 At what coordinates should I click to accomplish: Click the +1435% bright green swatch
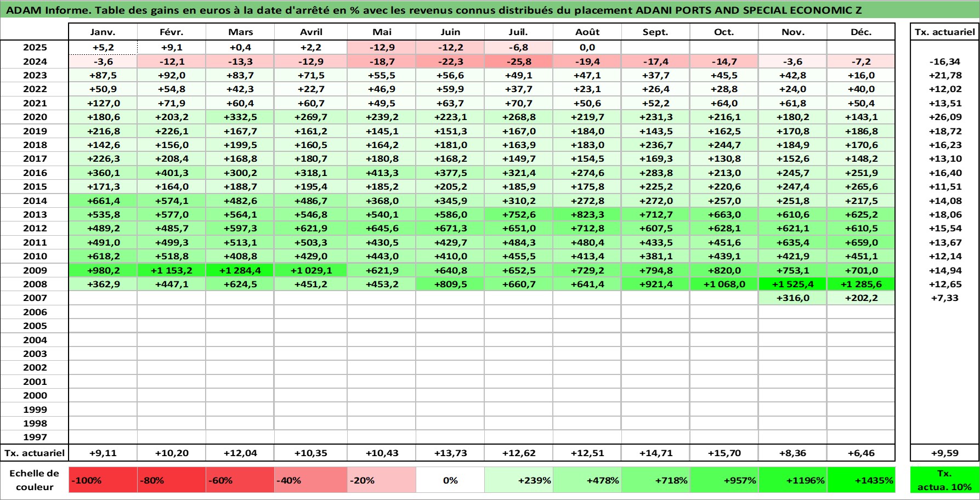tap(861, 480)
